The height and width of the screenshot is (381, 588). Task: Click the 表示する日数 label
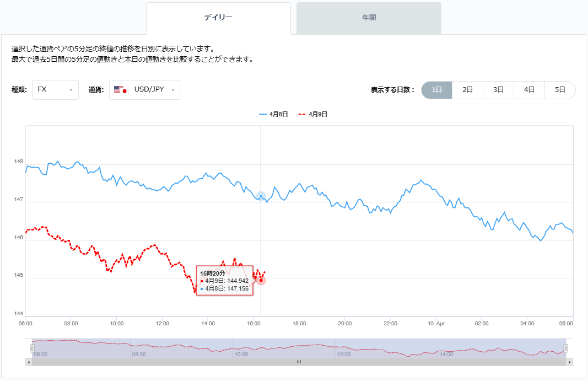[x=392, y=90]
